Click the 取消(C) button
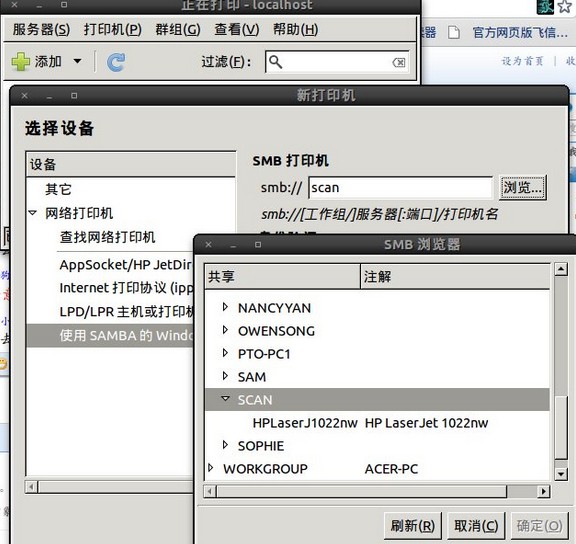The height and width of the screenshot is (544, 576). click(x=476, y=526)
